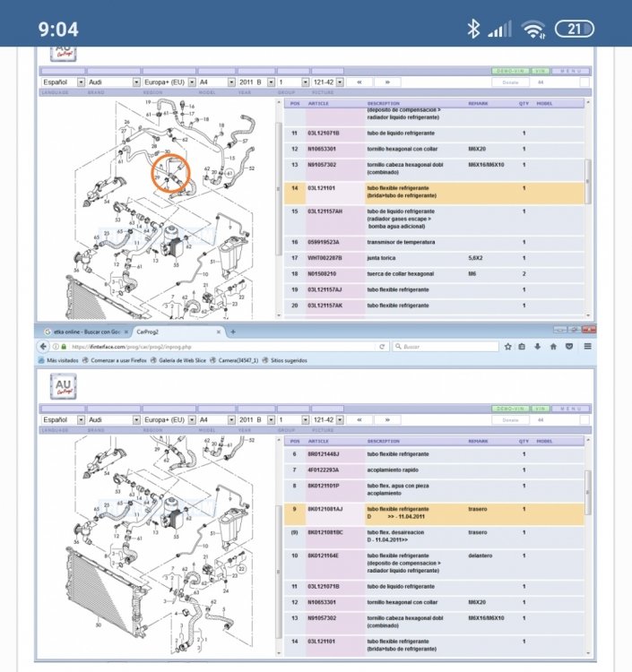
Task: Tap the cellular signal bars icon
Action: [500, 30]
